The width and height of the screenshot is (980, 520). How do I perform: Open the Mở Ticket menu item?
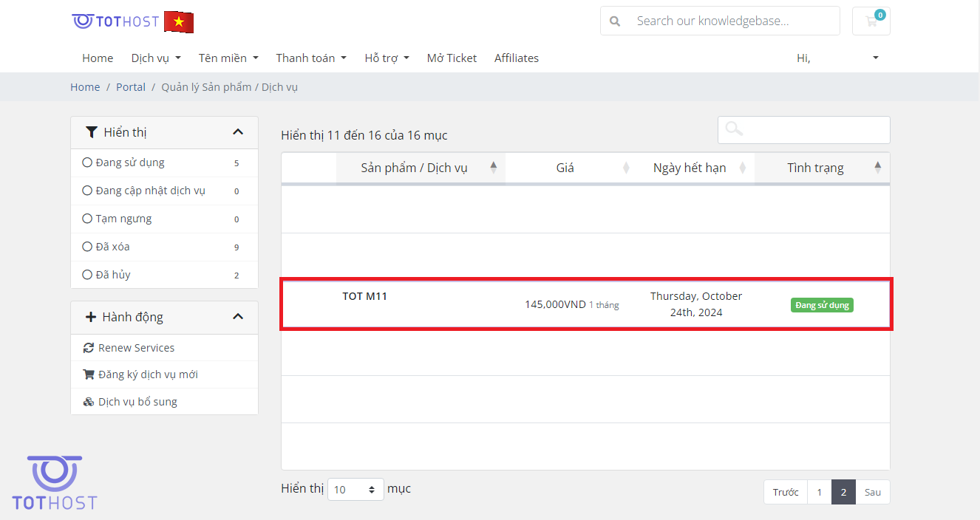pos(452,58)
